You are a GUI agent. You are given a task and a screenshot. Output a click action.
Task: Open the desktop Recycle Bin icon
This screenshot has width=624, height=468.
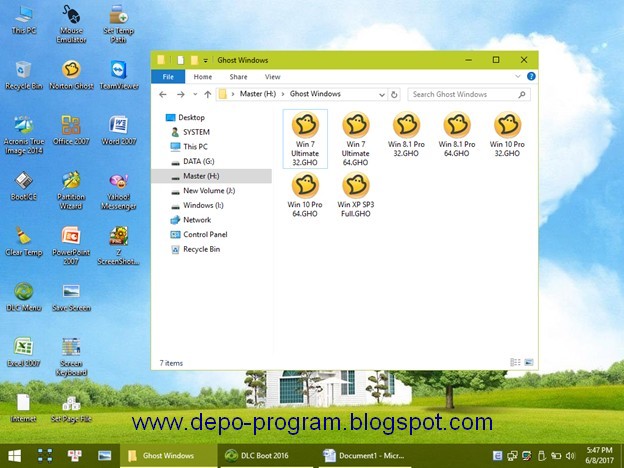(23, 75)
